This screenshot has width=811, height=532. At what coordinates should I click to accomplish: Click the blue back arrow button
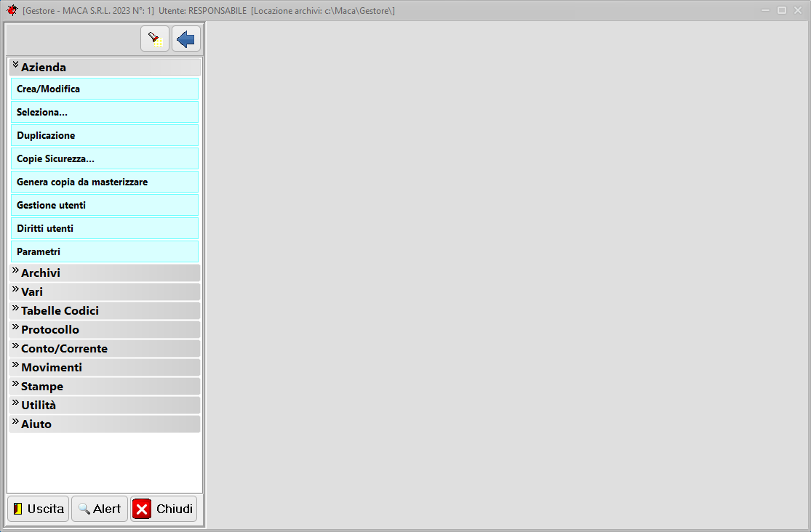click(186, 39)
